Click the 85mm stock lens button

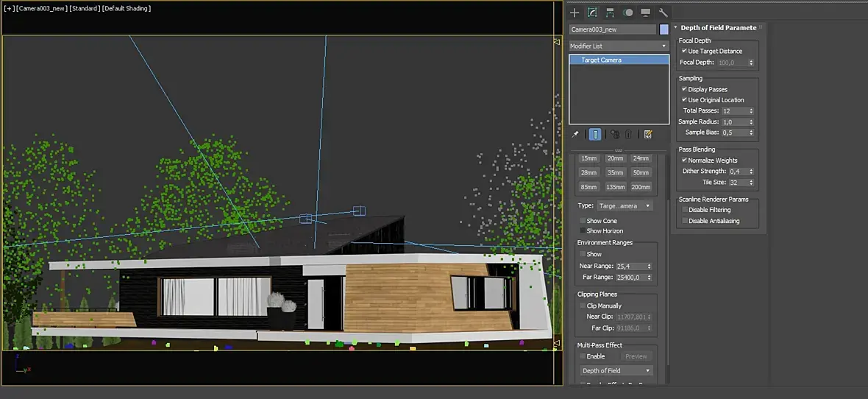coord(588,187)
